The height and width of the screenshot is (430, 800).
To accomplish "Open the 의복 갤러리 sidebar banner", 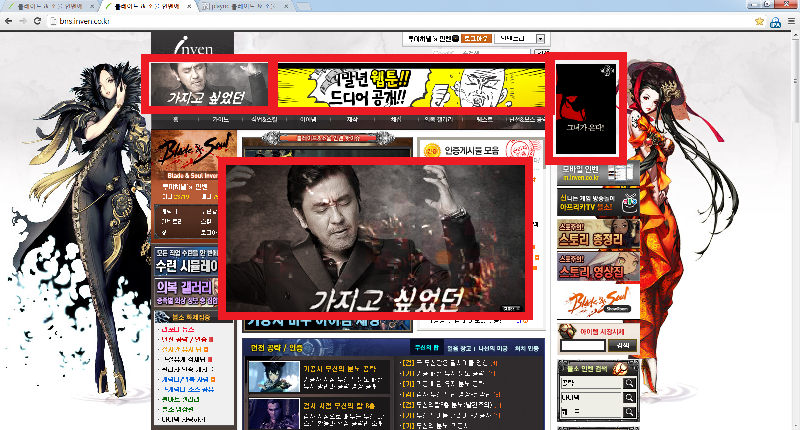I will pos(187,292).
